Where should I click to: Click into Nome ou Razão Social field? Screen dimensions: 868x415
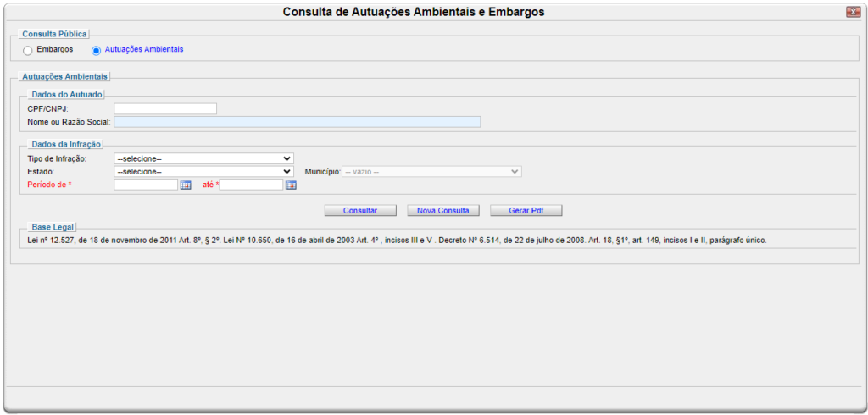(297, 122)
